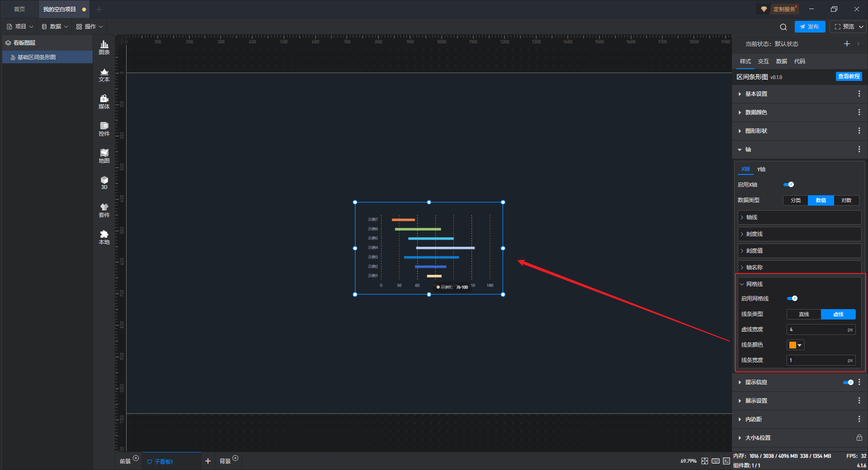Open the 控件 widget component icon

point(104,129)
